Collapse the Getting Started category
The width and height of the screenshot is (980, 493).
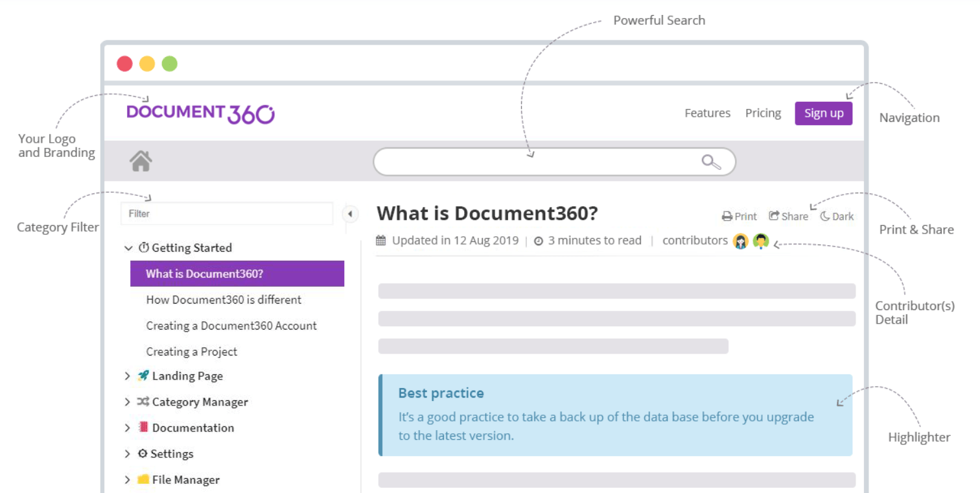[x=128, y=248]
